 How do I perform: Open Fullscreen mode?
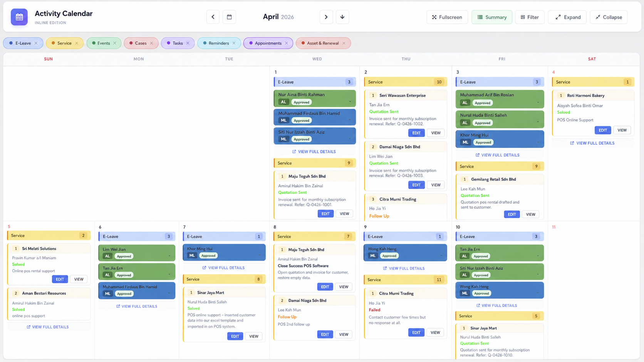tap(447, 17)
